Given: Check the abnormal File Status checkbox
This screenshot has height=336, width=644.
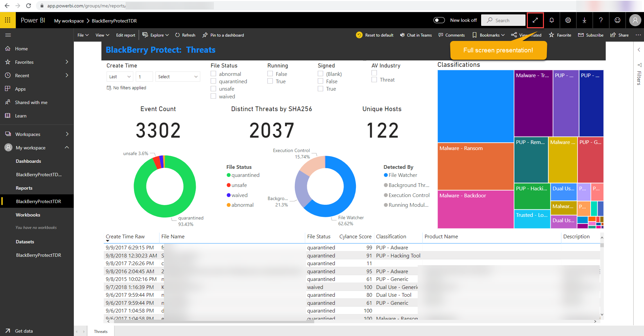Looking at the screenshot, I should (x=214, y=74).
